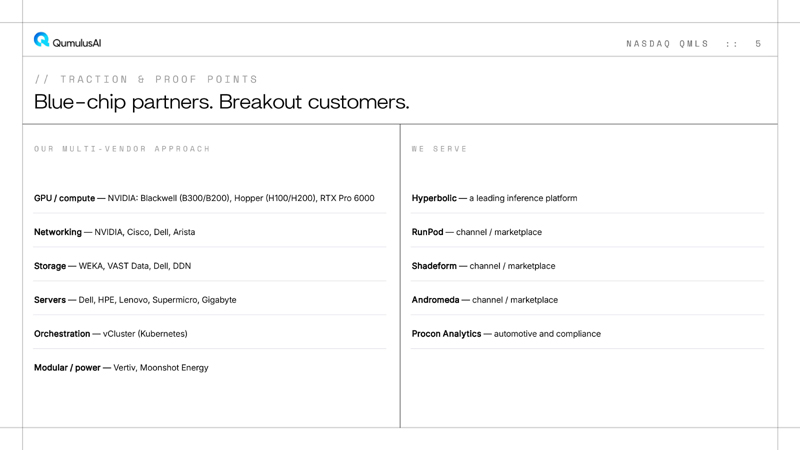Click the Blue-chip partners headline
The height and width of the screenshot is (450, 800).
[x=221, y=102]
